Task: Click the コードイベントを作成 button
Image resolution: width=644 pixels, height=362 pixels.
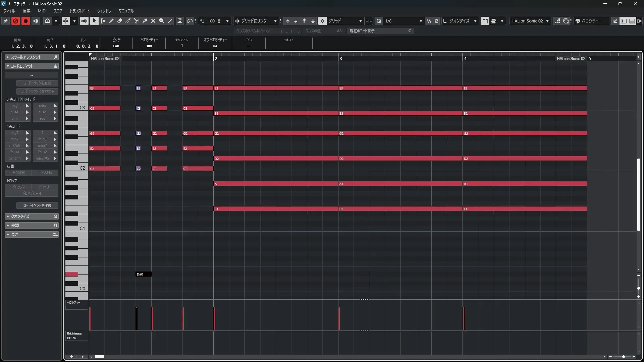Action: click(x=37, y=205)
